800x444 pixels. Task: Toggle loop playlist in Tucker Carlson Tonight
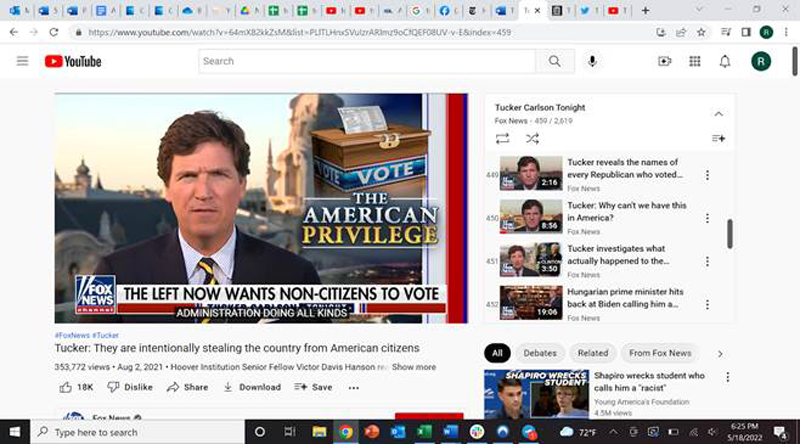502,138
